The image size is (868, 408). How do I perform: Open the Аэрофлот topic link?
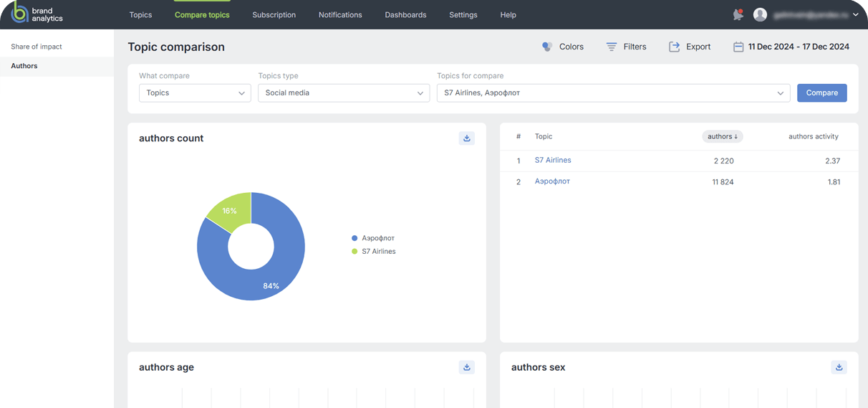[x=552, y=181]
